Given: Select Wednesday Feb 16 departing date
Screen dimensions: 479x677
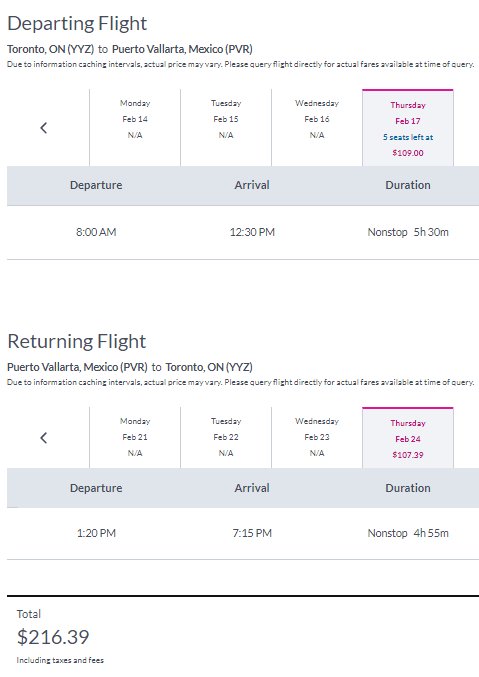Looking at the screenshot, I should pyautogui.click(x=317, y=128).
